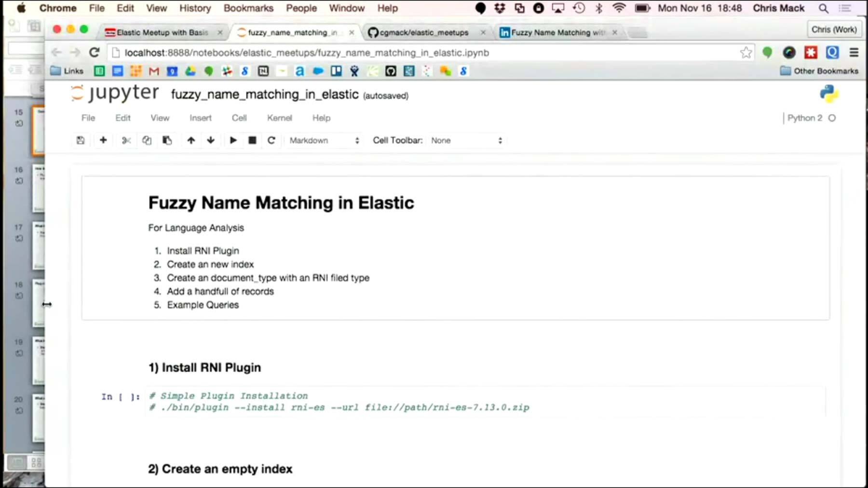Open the Links bookmarks folder
Image resolution: width=868 pixels, height=488 pixels.
(67, 71)
